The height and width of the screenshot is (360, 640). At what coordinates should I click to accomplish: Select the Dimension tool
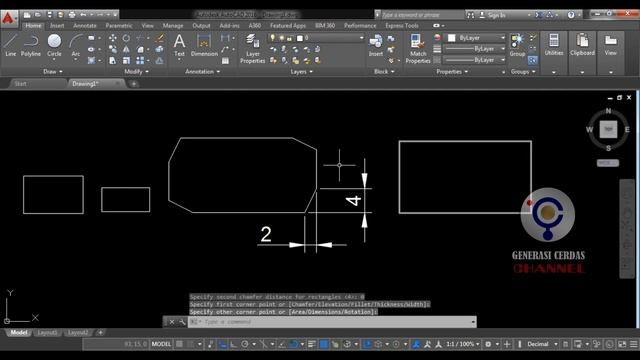[x=204, y=45]
